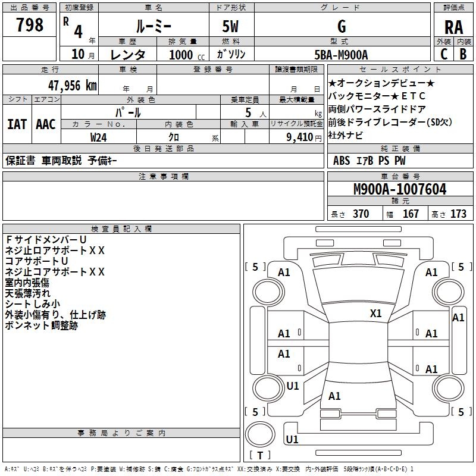Click the overall evaluation score RA
The image size is (476, 476).
tap(453, 27)
